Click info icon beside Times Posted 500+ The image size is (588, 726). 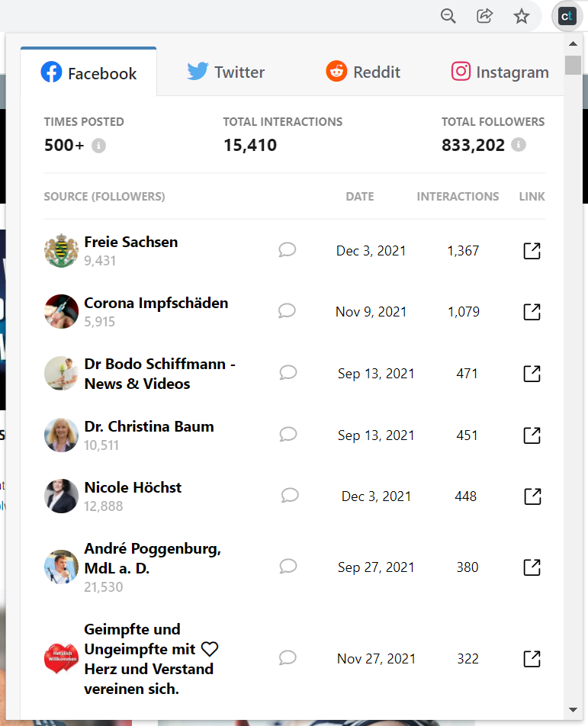tap(98, 145)
